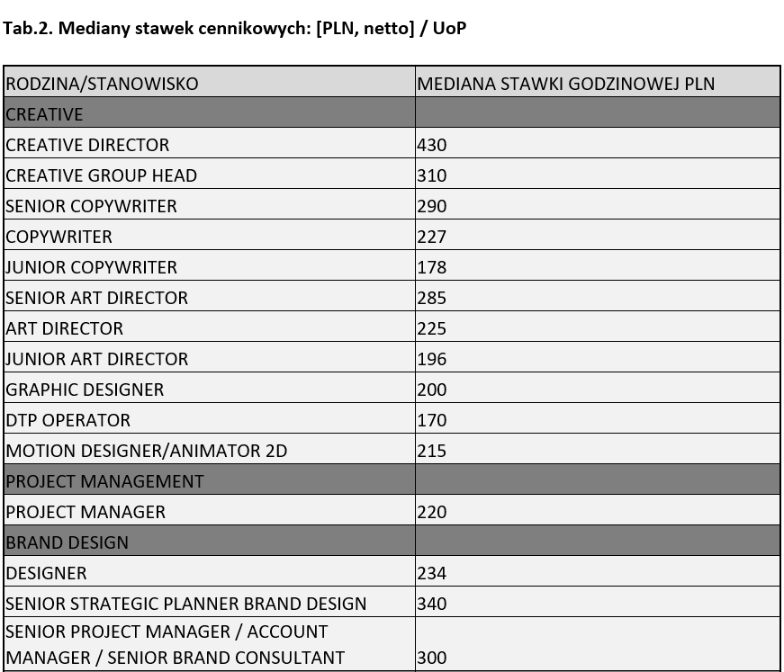Select the JUNIOR COPYWRITER cell
Viewport: 784px width, 672px height.
point(91,267)
